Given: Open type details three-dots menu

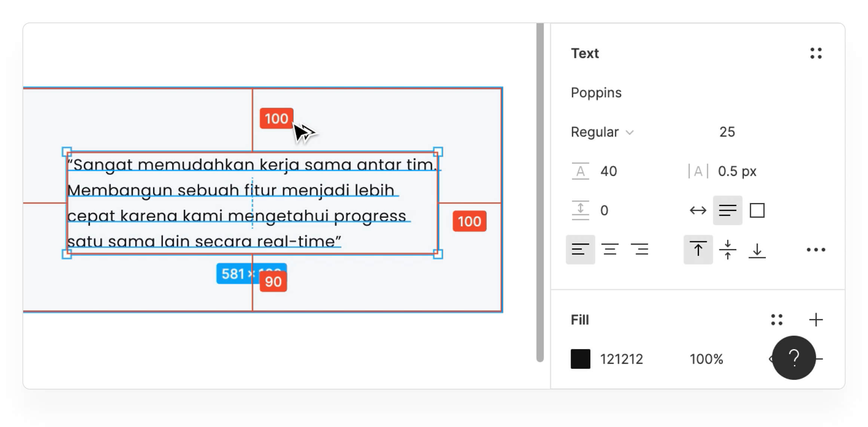Looking at the screenshot, I should pos(816,249).
